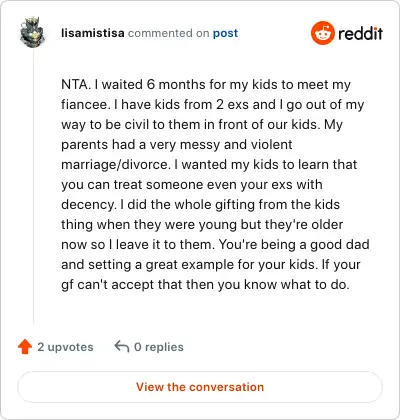This screenshot has width=400, height=420.
Task: Click the orange upvote arrow icon
Action: [x=25, y=347]
